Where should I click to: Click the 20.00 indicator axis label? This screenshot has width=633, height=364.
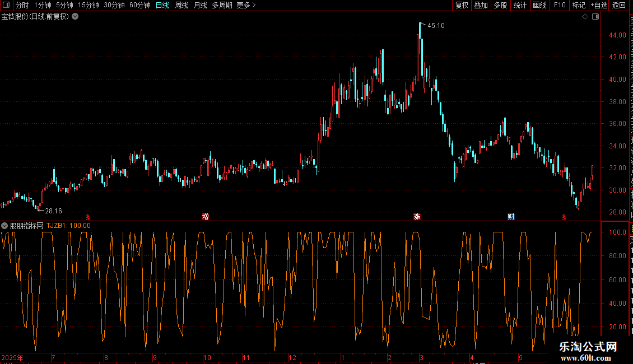(618, 327)
